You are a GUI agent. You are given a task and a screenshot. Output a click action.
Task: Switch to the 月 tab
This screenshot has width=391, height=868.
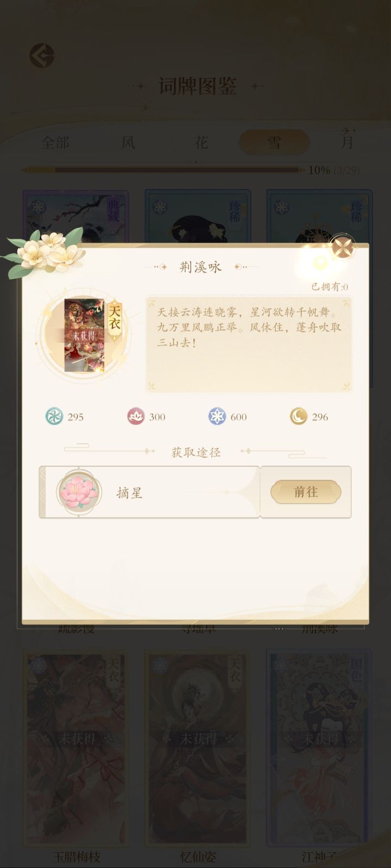pos(347,143)
